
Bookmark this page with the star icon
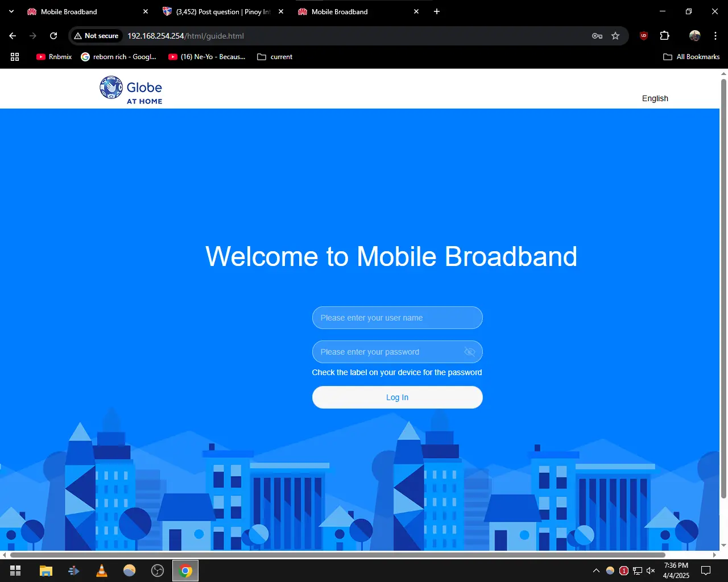[x=615, y=36]
